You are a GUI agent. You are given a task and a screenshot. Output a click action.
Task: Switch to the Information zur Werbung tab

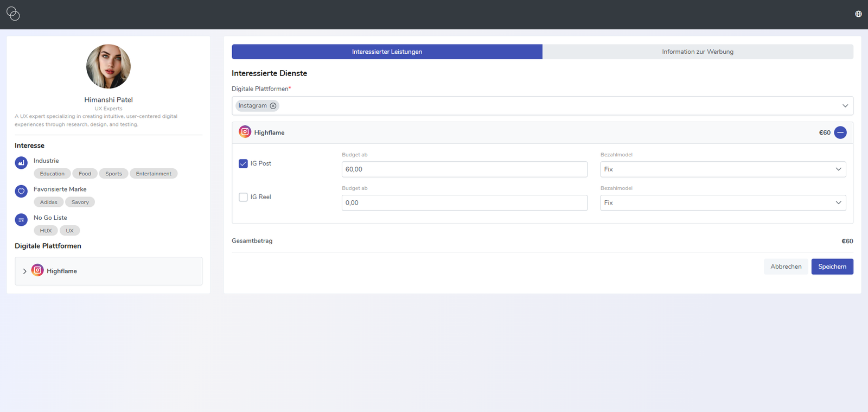pyautogui.click(x=698, y=52)
